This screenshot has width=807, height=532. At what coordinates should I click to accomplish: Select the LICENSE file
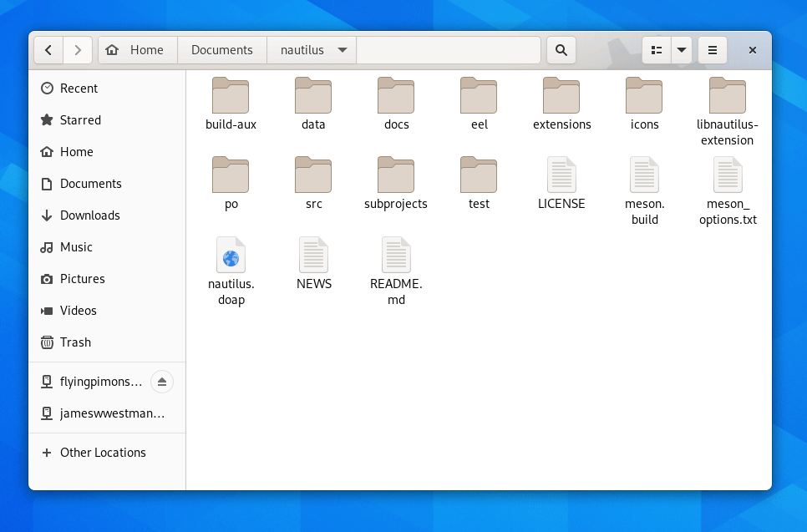pyautogui.click(x=561, y=184)
